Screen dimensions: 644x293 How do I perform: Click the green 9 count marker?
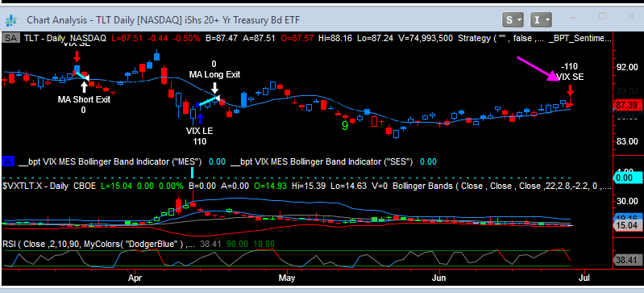point(345,126)
